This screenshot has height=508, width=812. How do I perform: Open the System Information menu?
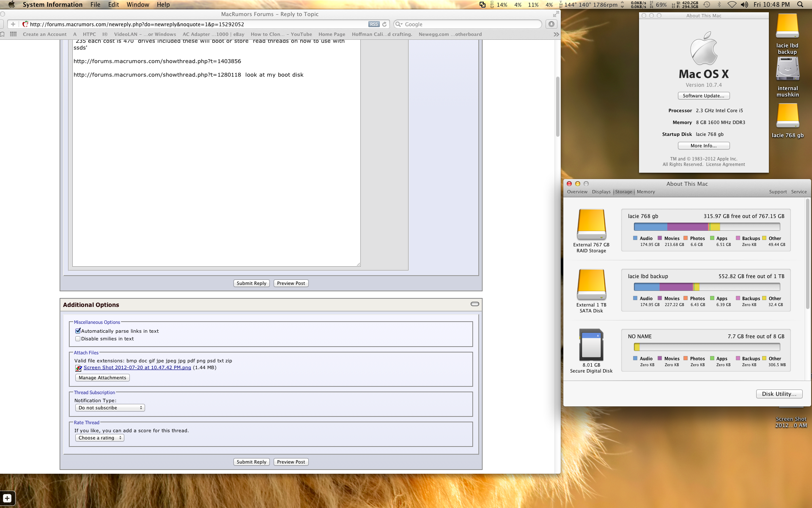52,5
